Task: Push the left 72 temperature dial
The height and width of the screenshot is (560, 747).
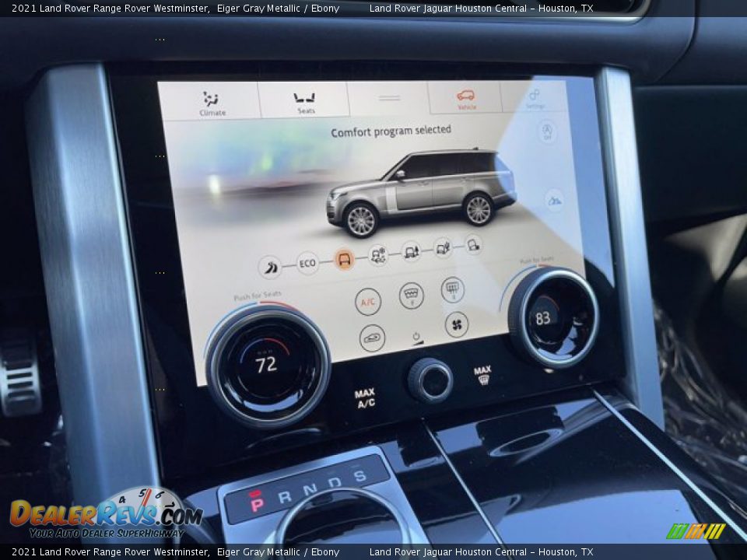Action: point(268,366)
